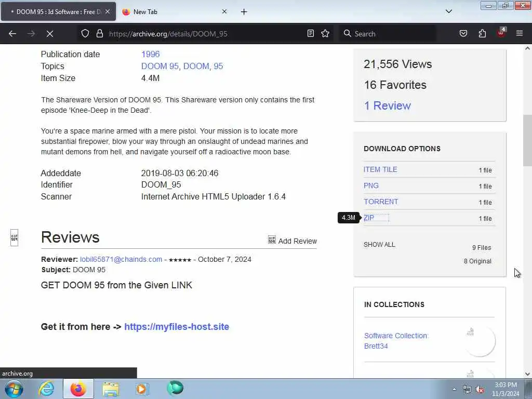
Task: Open the DOOM 95 topic link
Action: (160, 66)
